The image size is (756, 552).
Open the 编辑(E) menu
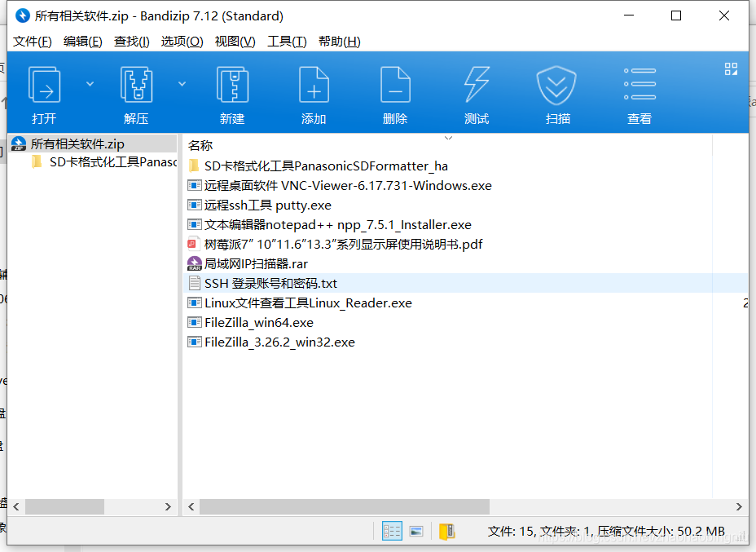click(83, 42)
